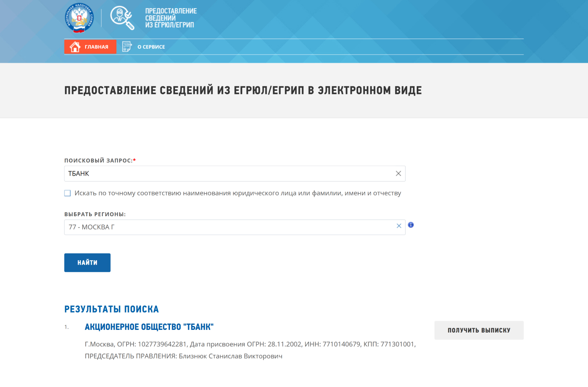588x387 pixels.
Task: Open the Акционерное общество "ТБАНК" result link
Action: [149, 327]
